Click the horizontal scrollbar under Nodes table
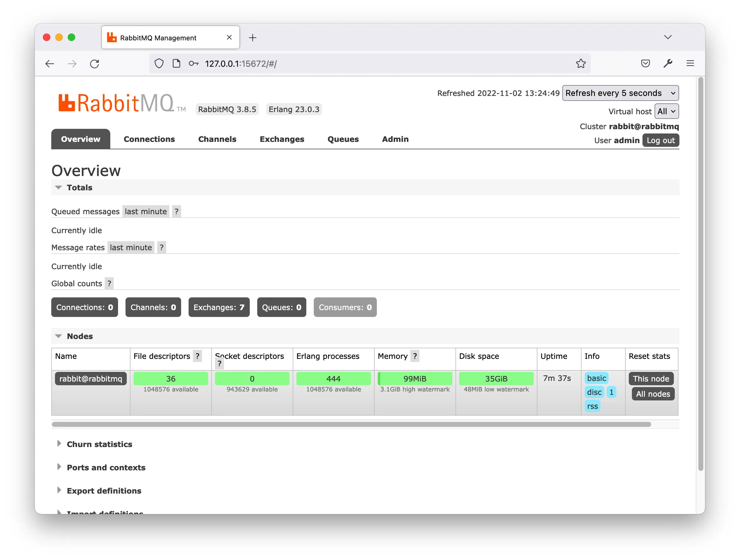The width and height of the screenshot is (740, 560). [x=351, y=424]
